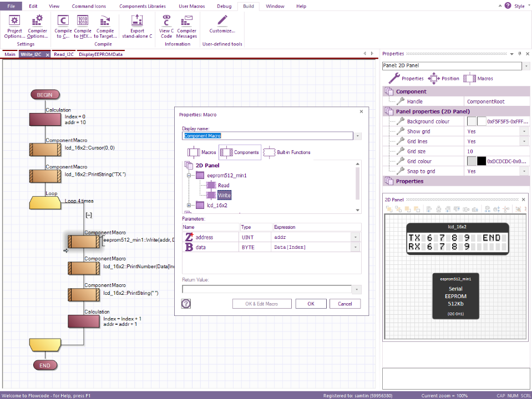Switch to Components tab in macro dialog
Screen dimensions: 532x399
pyautogui.click(x=240, y=152)
